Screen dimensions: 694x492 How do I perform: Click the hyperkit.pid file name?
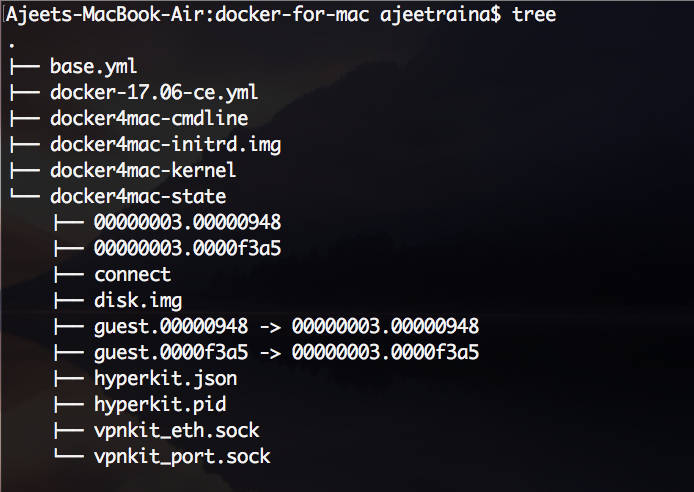pyautogui.click(x=160, y=405)
